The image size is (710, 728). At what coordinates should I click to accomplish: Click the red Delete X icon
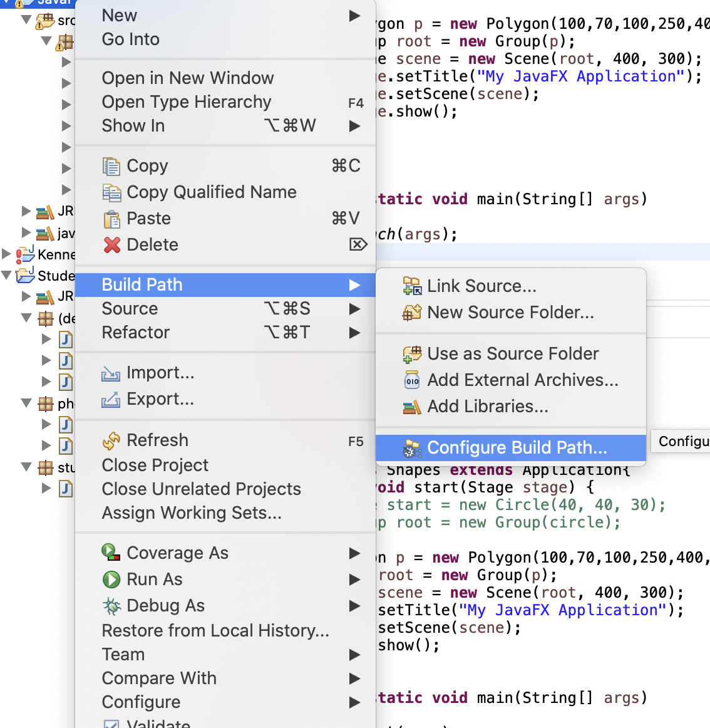click(112, 245)
